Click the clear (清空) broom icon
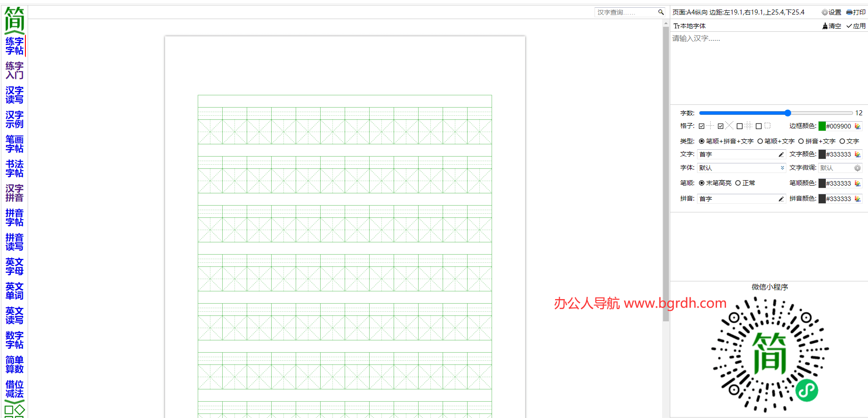Screen dimensions: 868x418 (825, 26)
